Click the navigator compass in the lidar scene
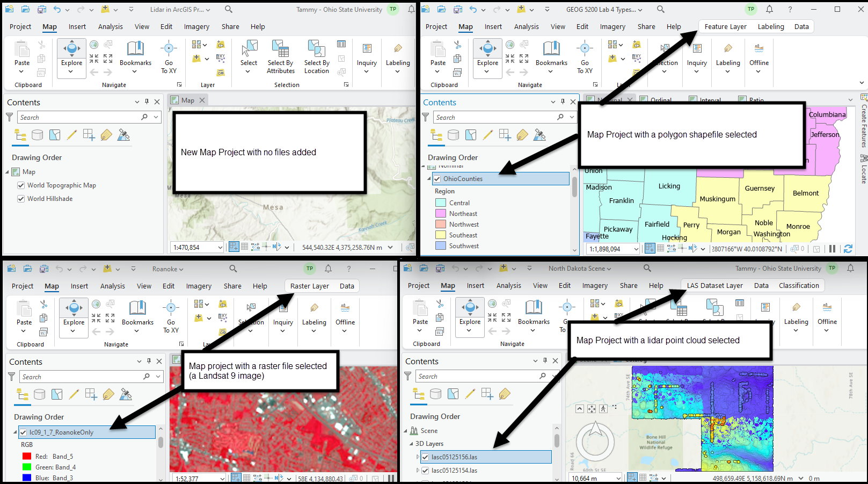The width and height of the screenshot is (868, 484). pos(595,441)
